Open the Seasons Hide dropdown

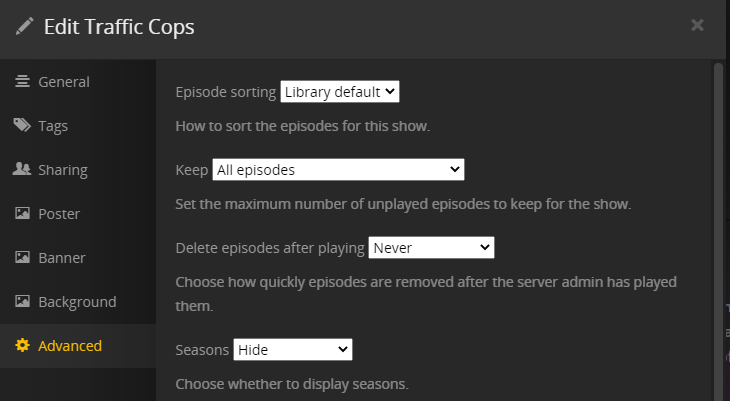[x=292, y=350]
